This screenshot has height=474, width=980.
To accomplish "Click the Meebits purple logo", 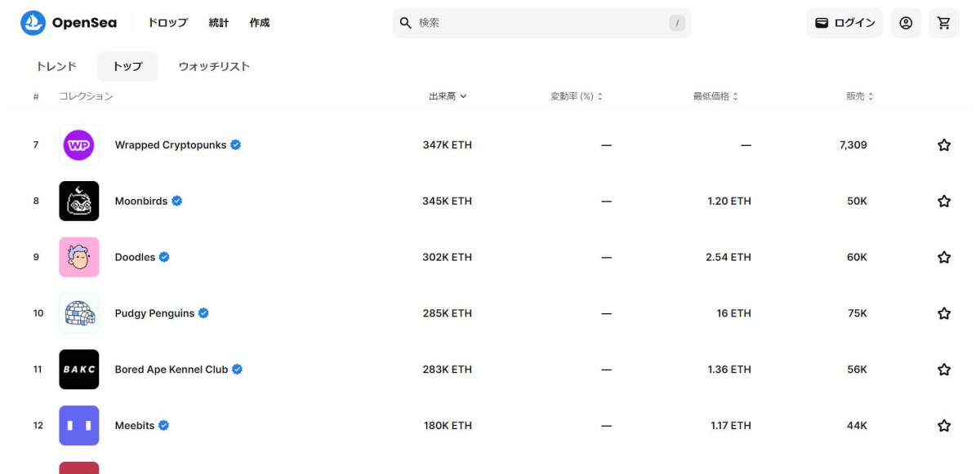I will tap(79, 426).
